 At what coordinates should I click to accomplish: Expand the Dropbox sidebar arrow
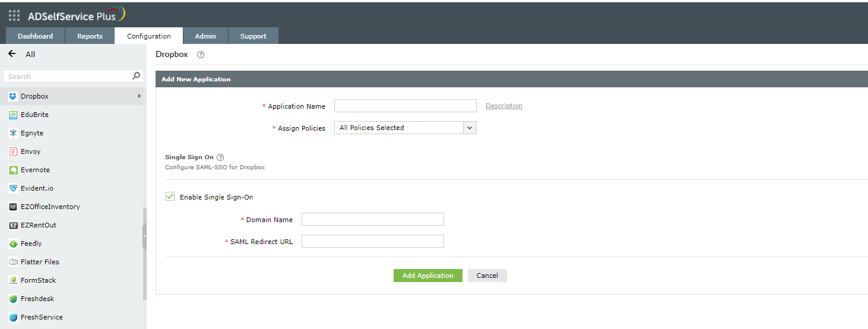point(140,96)
